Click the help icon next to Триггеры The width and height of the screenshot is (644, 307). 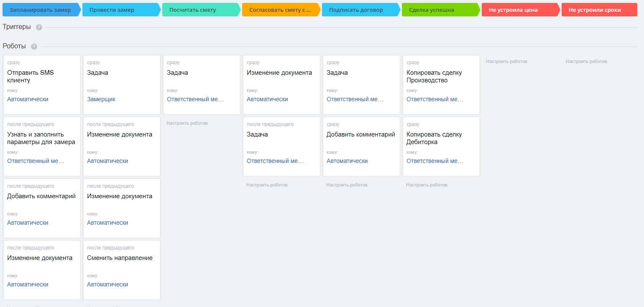click(39, 27)
